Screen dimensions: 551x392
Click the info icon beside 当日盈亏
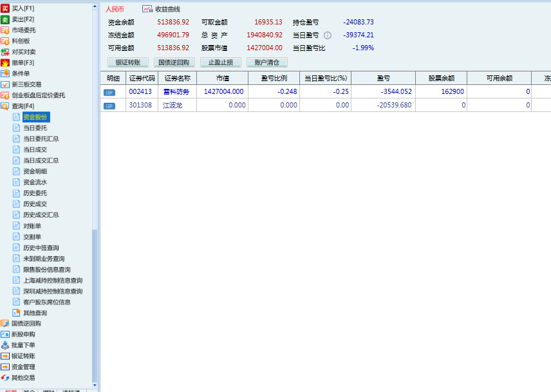click(327, 35)
